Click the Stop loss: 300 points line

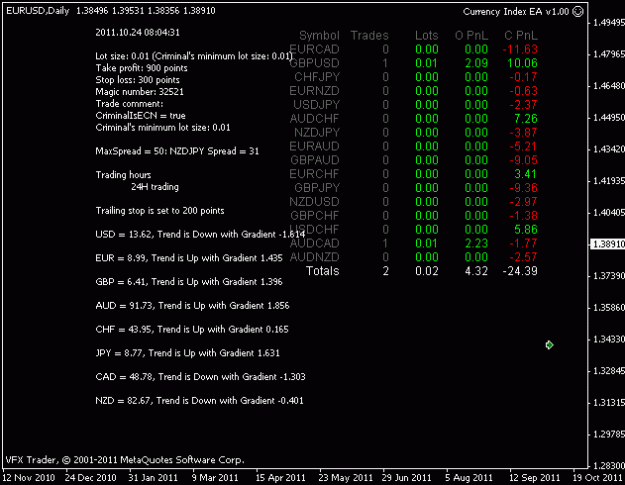[x=138, y=80]
